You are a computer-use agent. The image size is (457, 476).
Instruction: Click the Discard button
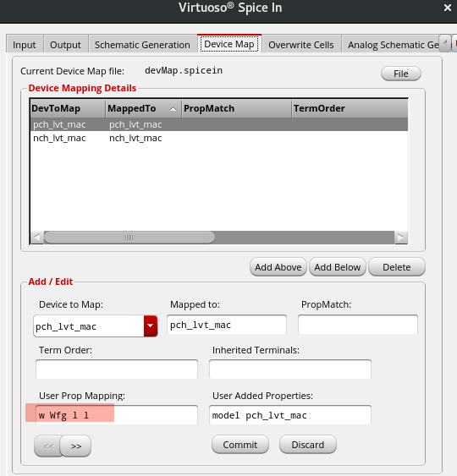(308, 445)
